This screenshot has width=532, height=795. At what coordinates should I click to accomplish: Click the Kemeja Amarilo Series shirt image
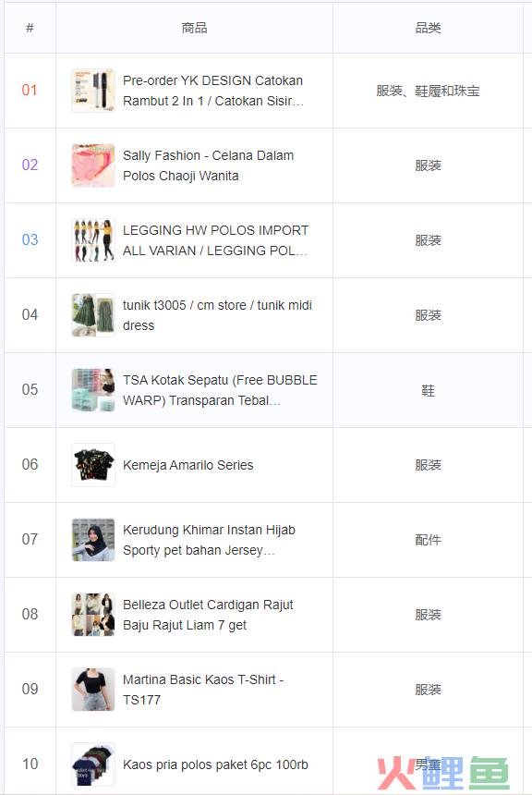[93, 465]
